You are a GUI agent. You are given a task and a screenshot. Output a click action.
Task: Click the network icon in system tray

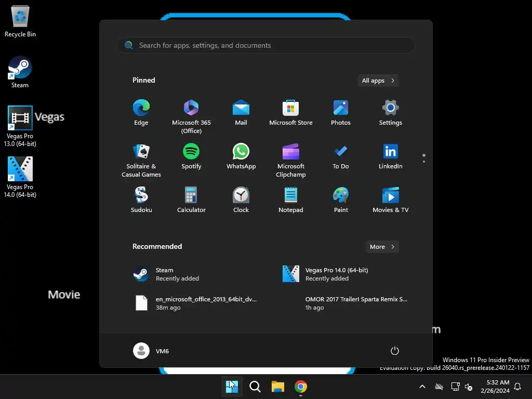(x=455, y=387)
